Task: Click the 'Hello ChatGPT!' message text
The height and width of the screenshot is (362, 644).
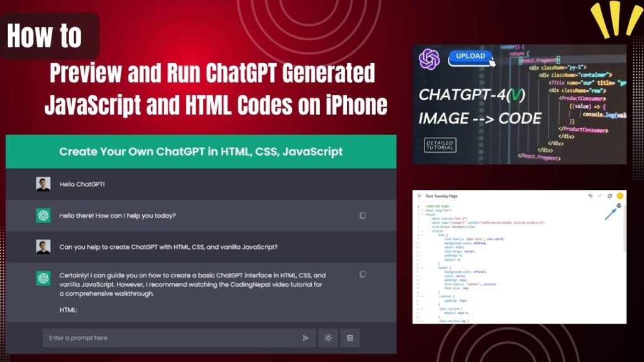Action: pos(82,184)
